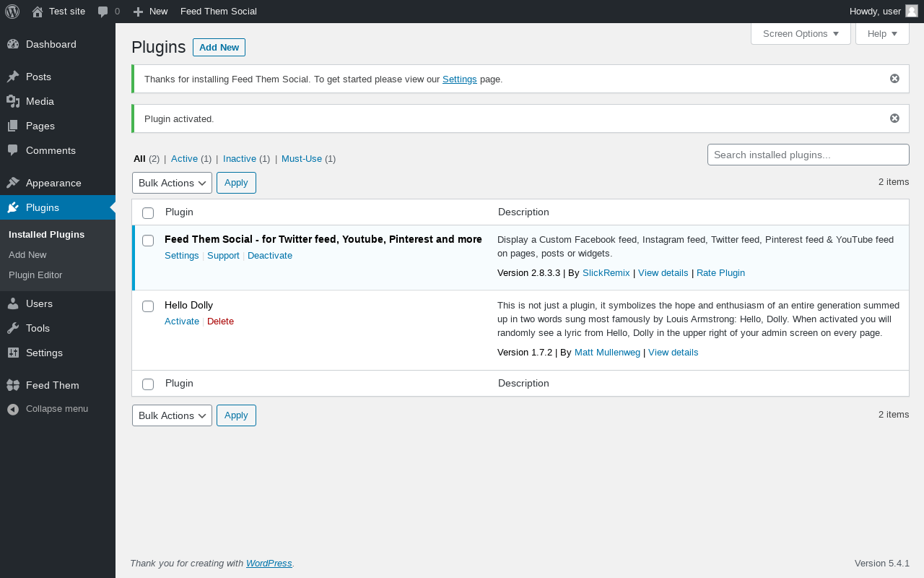Deactivate the Feed Them Social plugin
924x578 pixels.
click(270, 256)
